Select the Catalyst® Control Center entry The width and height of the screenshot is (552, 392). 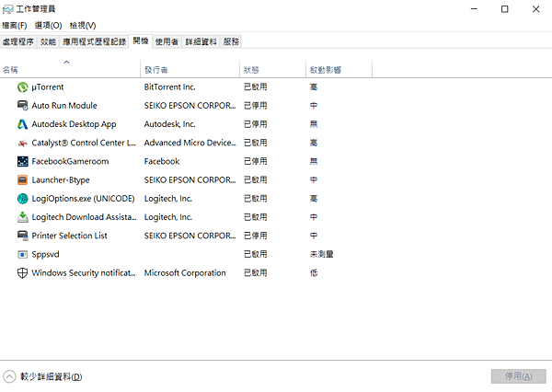(84, 143)
